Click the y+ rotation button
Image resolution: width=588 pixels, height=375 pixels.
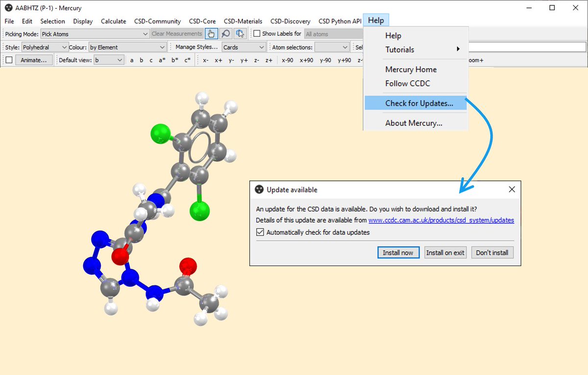point(244,60)
